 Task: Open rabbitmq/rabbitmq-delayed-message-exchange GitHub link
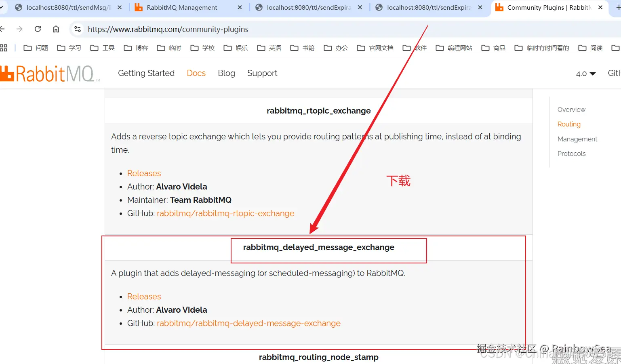248,323
